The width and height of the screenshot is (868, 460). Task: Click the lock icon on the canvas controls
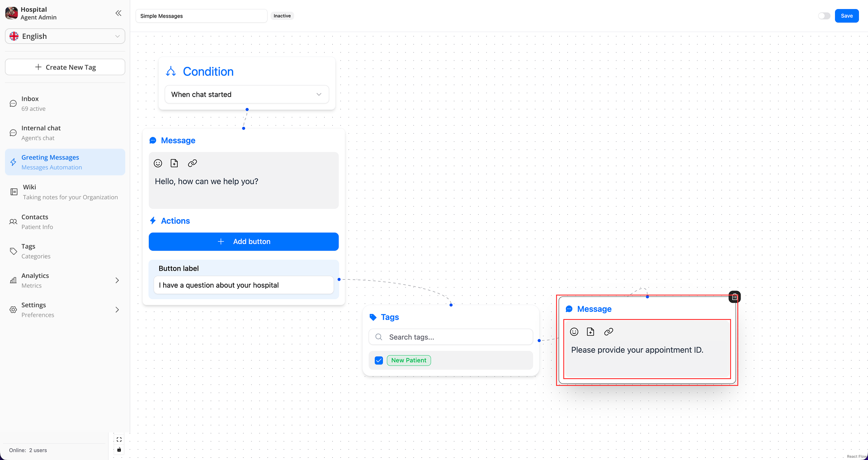[119, 450]
